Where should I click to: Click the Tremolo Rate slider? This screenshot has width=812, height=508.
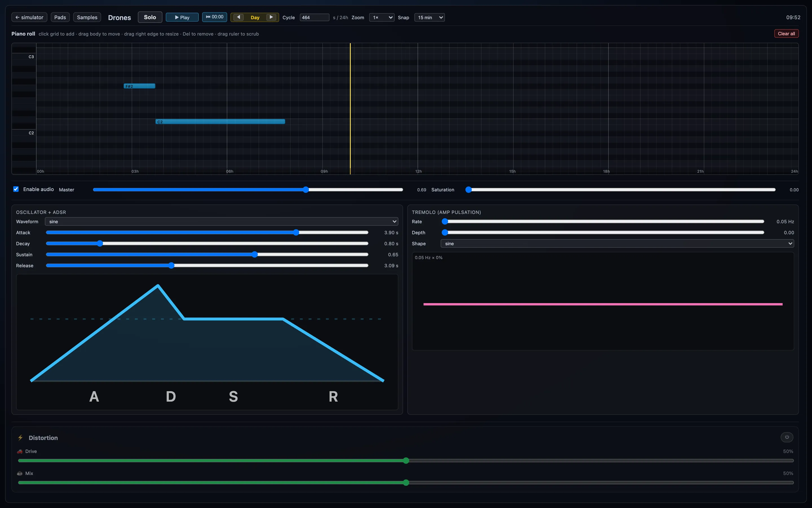(603, 222)
